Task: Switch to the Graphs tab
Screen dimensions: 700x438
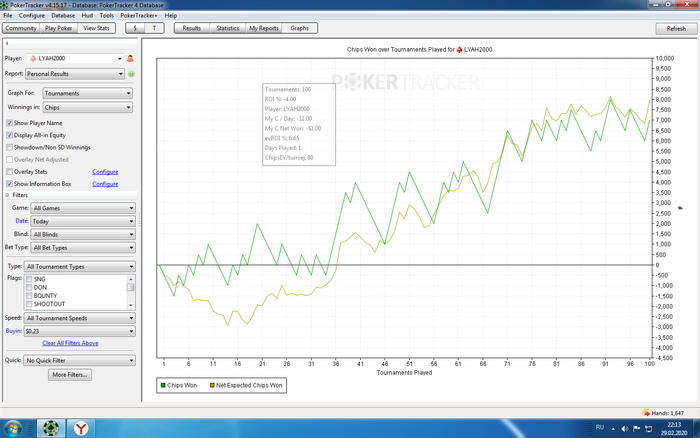Action: [300, 28]
